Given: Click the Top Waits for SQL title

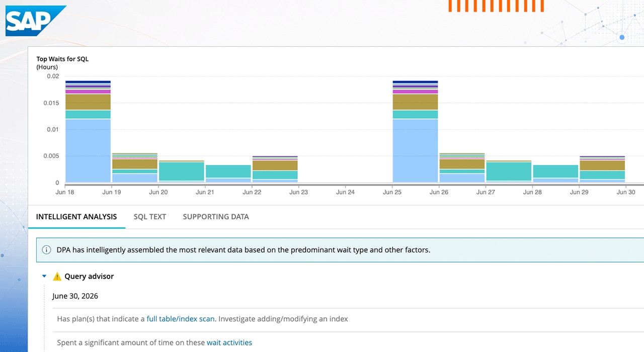Looking at the screenshot, I should pyautogui.click(x=62, y=59).
